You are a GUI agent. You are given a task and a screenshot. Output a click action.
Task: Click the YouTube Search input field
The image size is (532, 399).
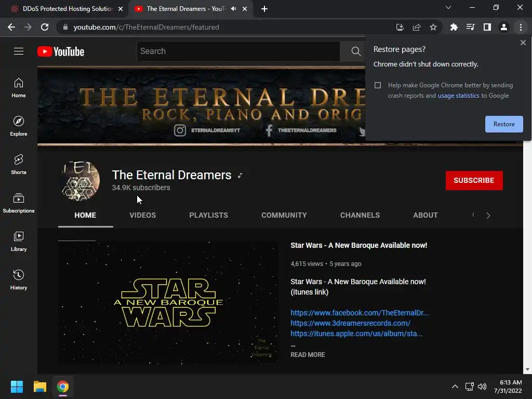[238, 51]
